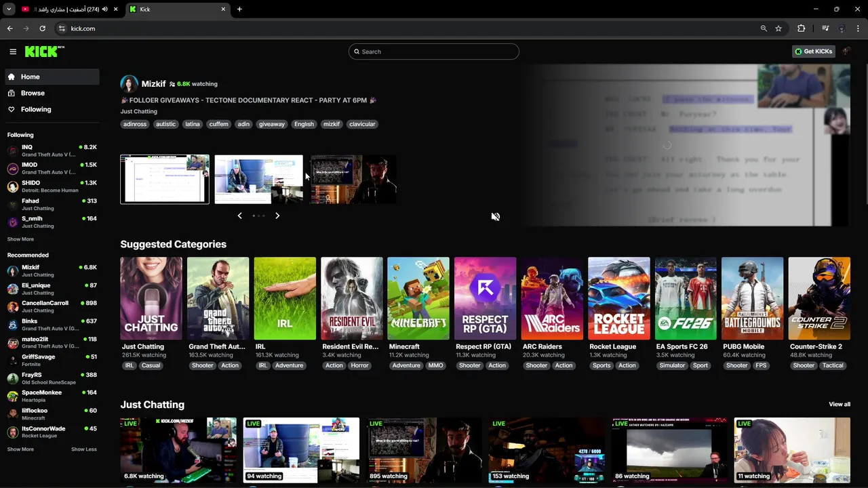Open the Respect RP (GTA) category card
This screenshot has width=868, height=488.
(485, 298)
